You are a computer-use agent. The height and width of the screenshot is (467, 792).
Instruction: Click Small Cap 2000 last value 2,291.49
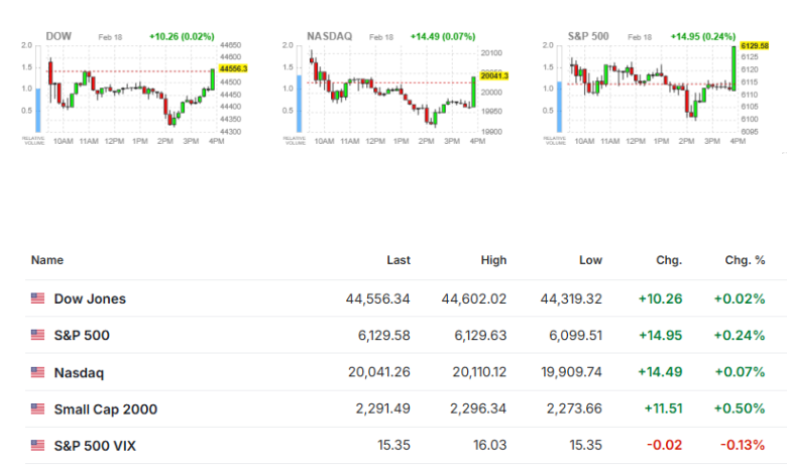coord(383,408)
